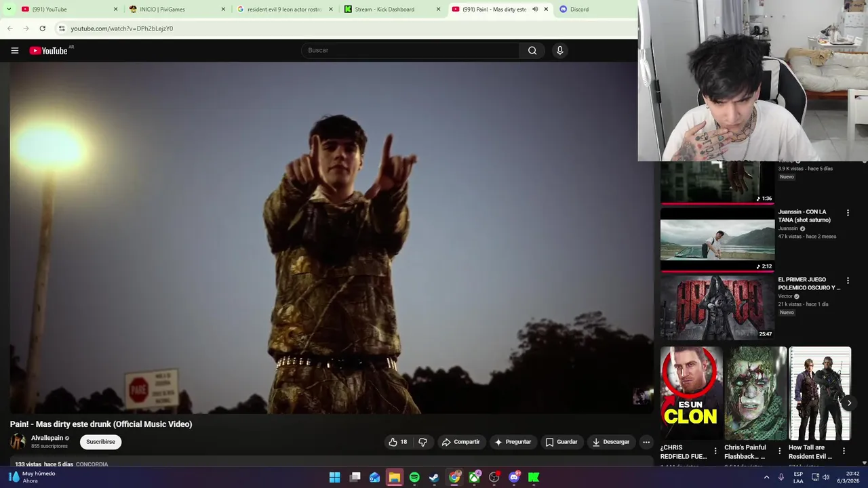
Task: Focus the Buscar search field
Action: [x=410, y=50]
